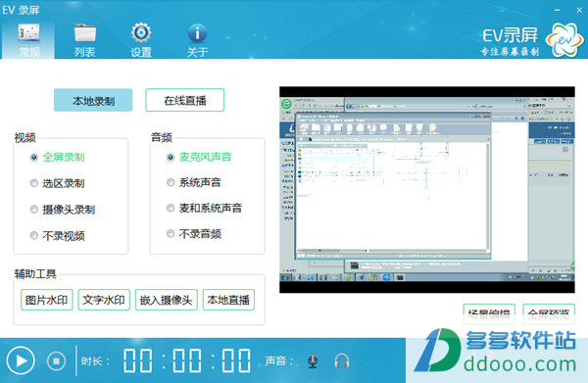This screenshot has height=383, width=588.
Task: Stop recording with the stop button
Action: pos(56,360)
